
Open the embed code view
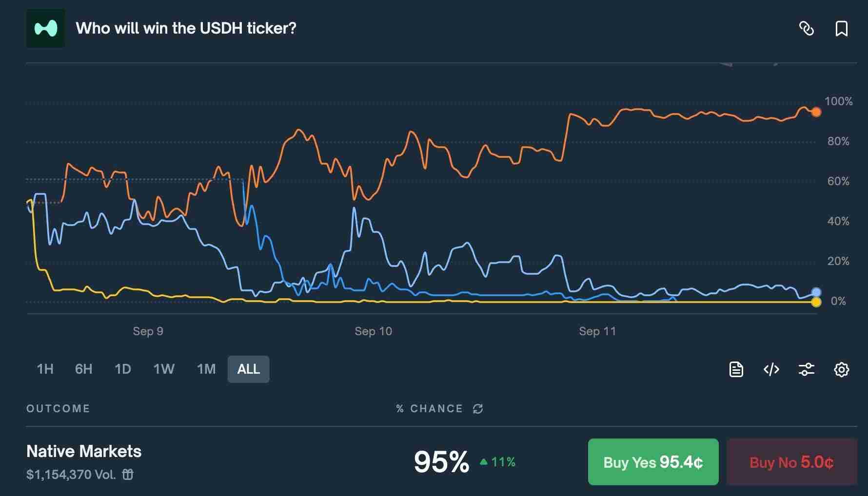771,369
